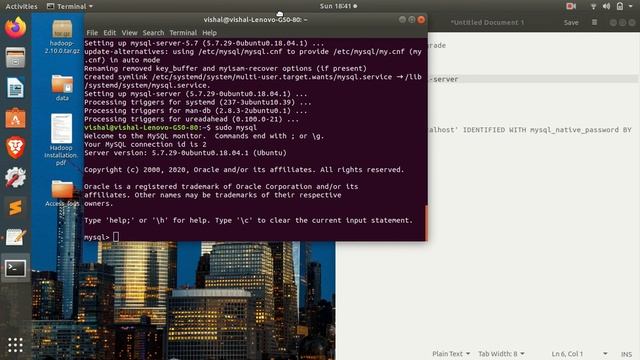The width and height of the screenshot is (640, 360).
Task: Click 'Processing triggers for ureadahead' line
Action: tap(191, 119)
